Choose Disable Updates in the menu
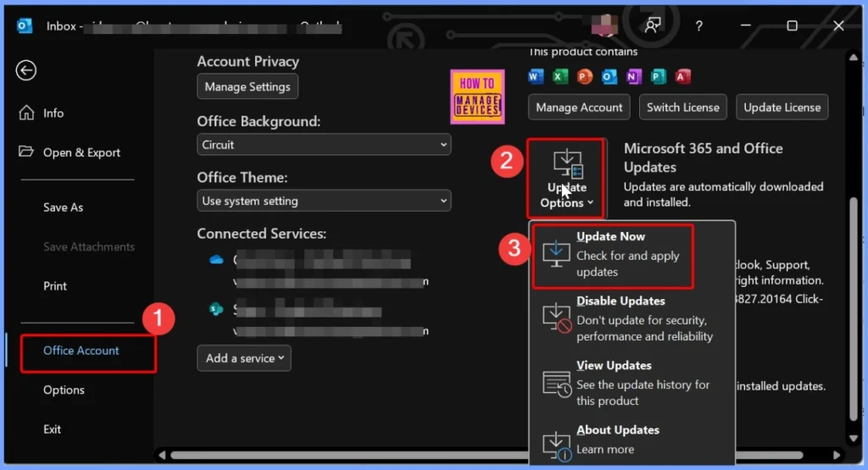 (632, 318)
